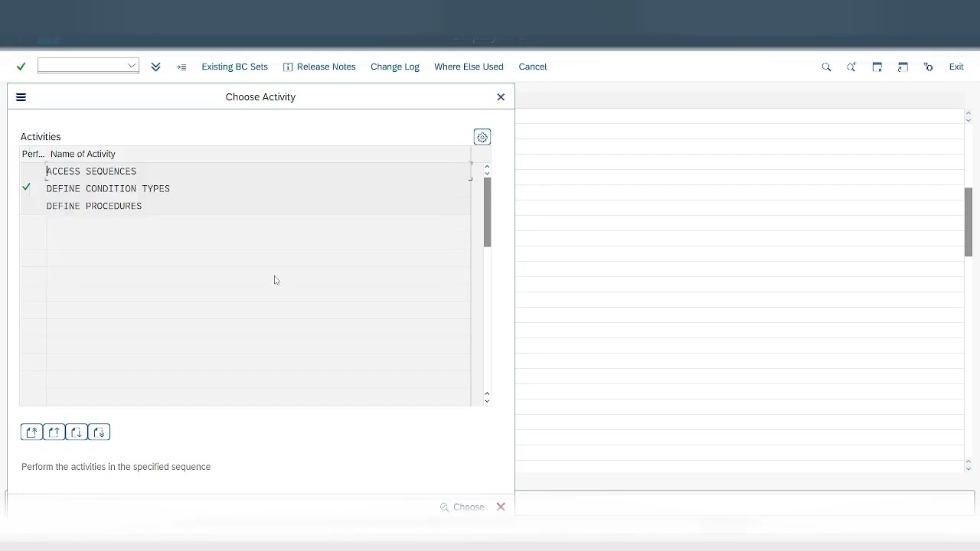
Task: Open Existing BC Sets
Action: tap(234, 67)
